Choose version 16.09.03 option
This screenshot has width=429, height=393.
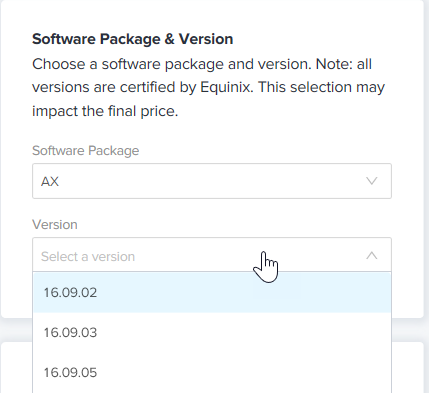(x=70, y=332)
